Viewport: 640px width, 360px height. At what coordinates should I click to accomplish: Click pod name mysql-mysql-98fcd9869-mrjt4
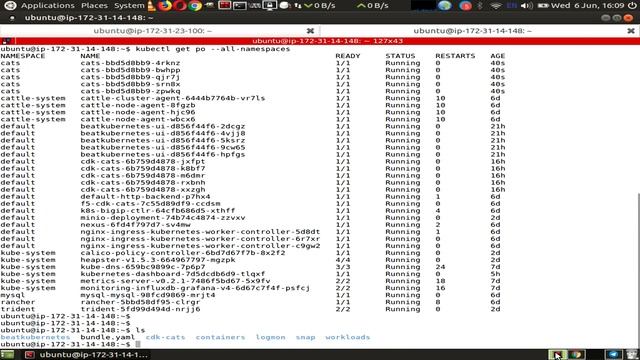click(148, 295)
